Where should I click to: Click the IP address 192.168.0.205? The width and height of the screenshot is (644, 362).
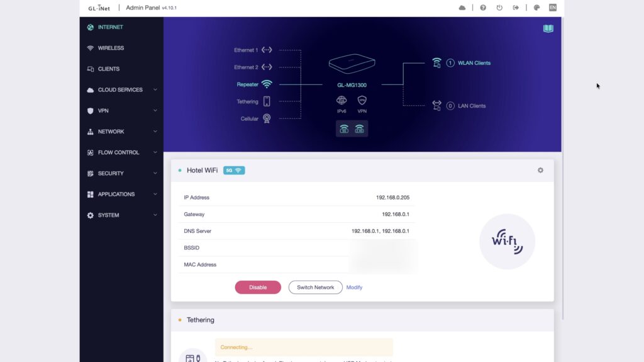[392, 198]
